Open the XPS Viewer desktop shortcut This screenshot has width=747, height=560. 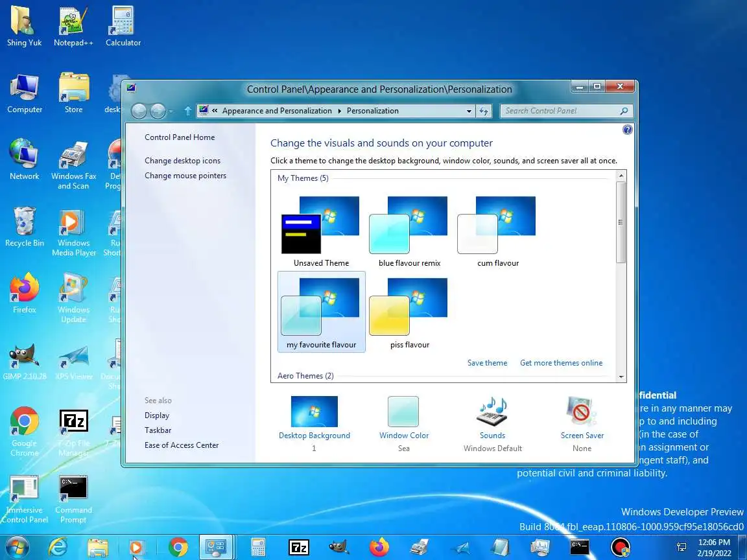(74, 361)
